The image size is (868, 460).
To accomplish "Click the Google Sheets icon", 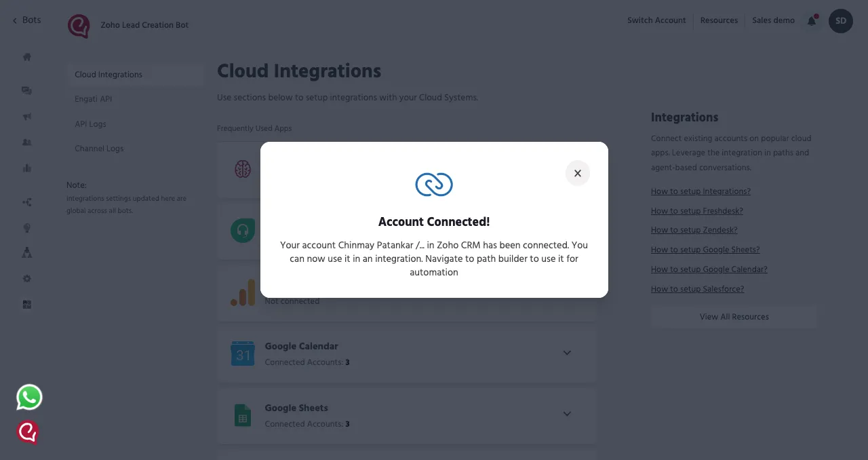I will click(x=242, y=415).
